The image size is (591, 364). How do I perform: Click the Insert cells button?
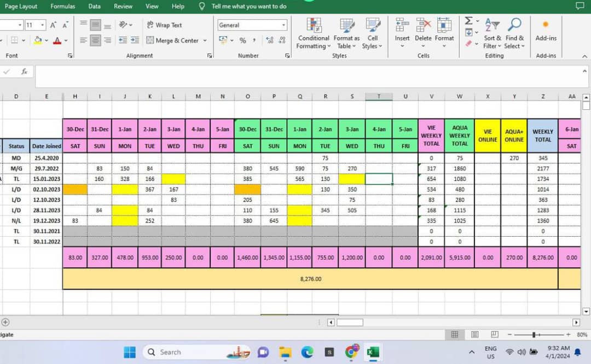coord(402,33)
